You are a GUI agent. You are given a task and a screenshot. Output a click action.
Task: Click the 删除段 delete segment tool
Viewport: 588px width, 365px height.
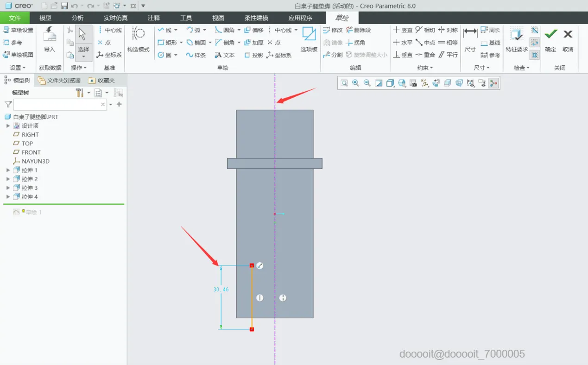[358, 30]
